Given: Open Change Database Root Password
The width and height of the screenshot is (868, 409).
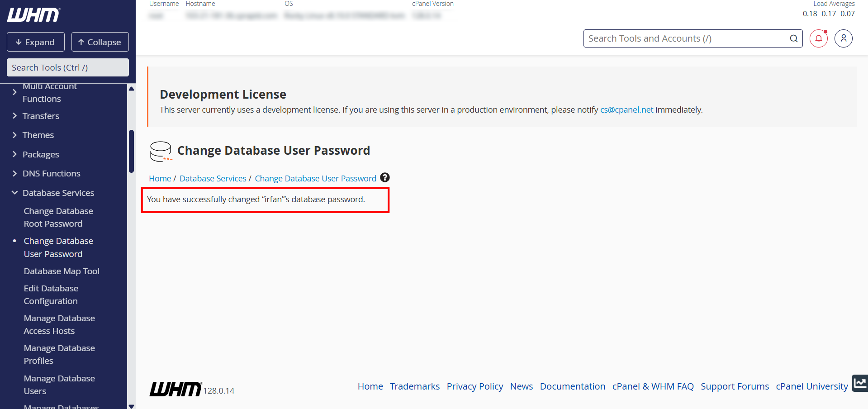Looking at the screenshot, I should pos(58,217).
